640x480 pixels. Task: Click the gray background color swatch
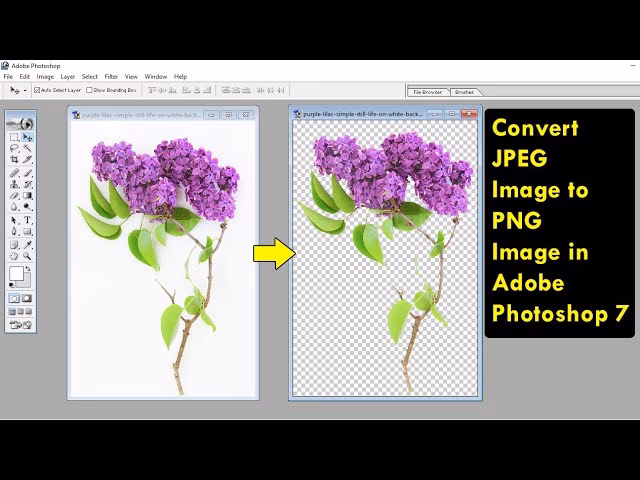click(x=25, y=282)
